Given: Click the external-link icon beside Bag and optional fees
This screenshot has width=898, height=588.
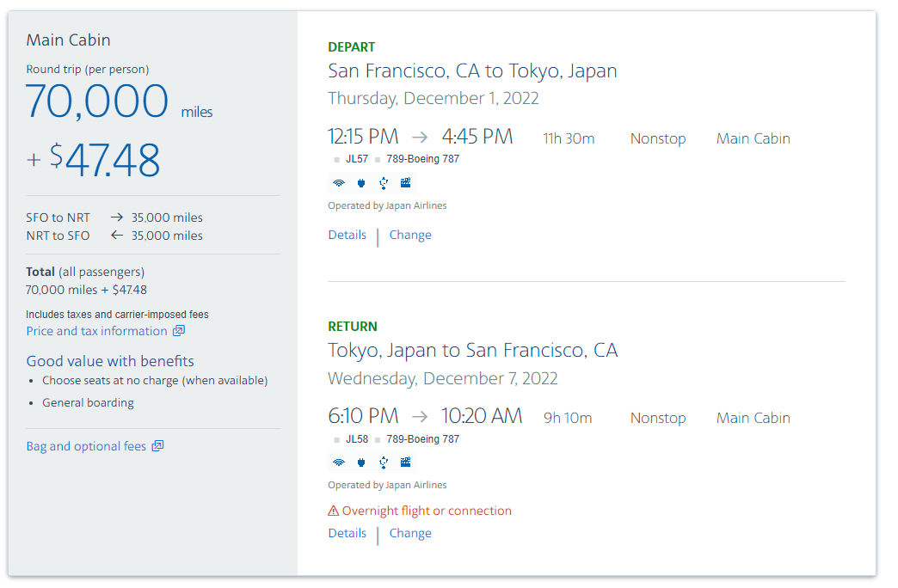Looking at the screenshot, I should tap(157, 446).
